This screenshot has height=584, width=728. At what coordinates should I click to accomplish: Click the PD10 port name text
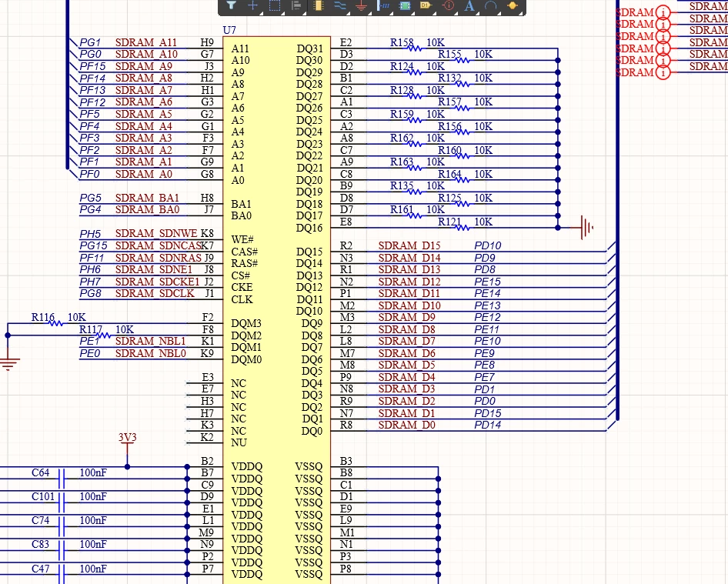(487, 245)
